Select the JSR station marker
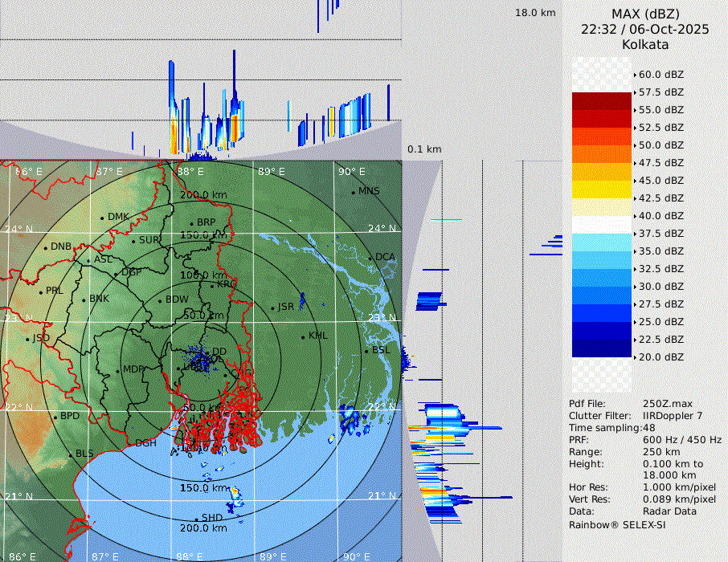Viewport: 728px width, 562px height. tap(272, 307)
